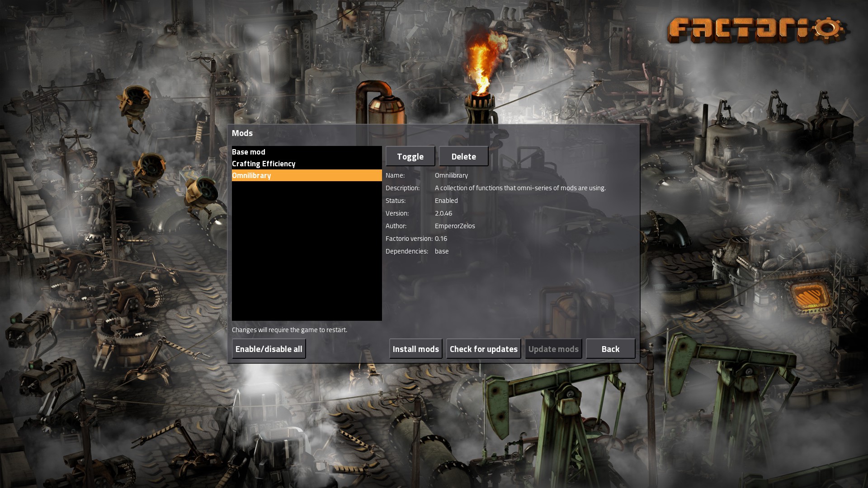Click the mod description text
The image size is (868, 488).
point(520,188)
